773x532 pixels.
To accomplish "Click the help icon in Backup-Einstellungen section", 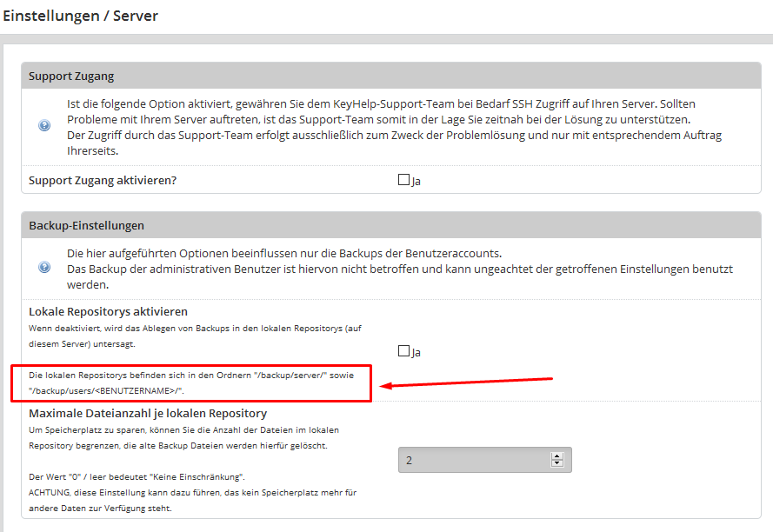I will click(x=44, y=268).
